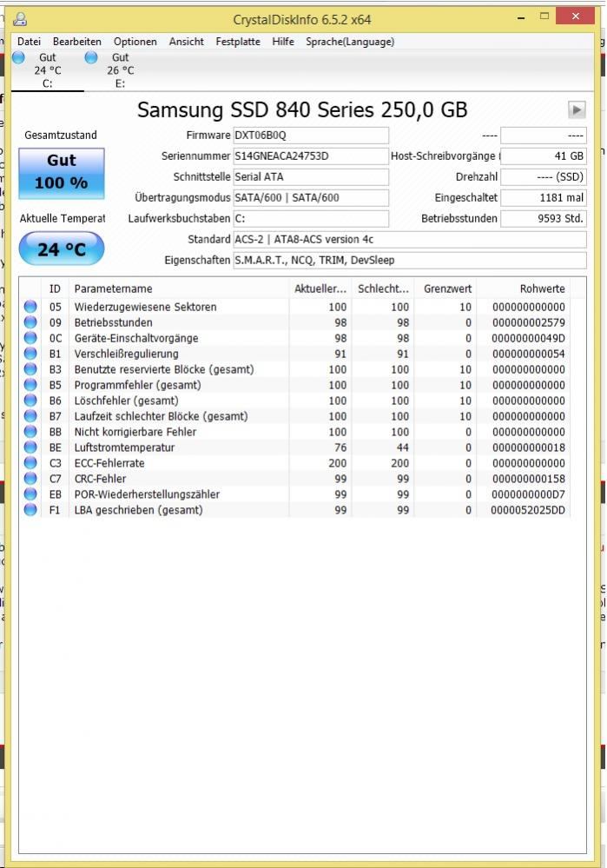Click status orb of Benutzte reservierte Blöcke row
This screenshot has height=868, width=607.
(x=30, y=369)
